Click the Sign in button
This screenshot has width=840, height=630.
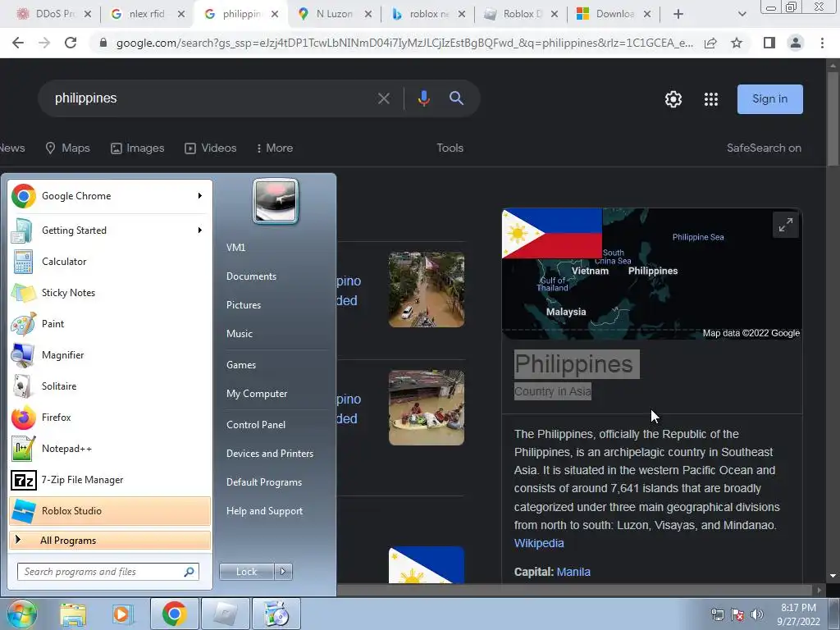[x=769, y=99]
